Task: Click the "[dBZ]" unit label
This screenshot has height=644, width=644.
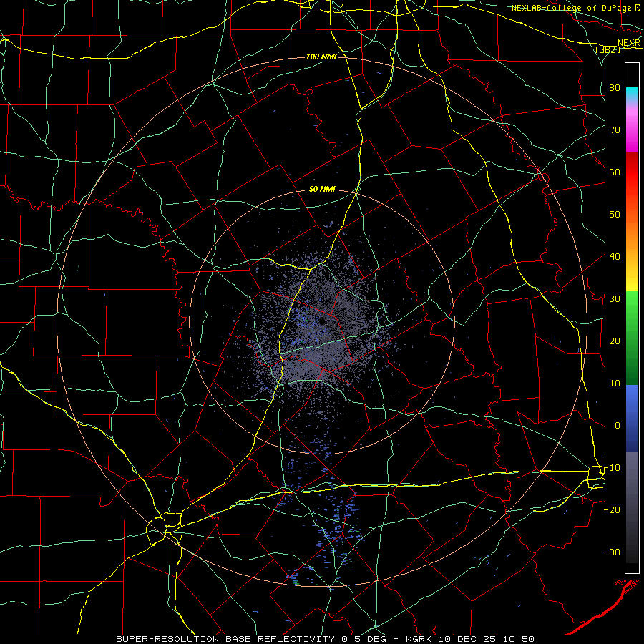Action: tap(608, 49)
